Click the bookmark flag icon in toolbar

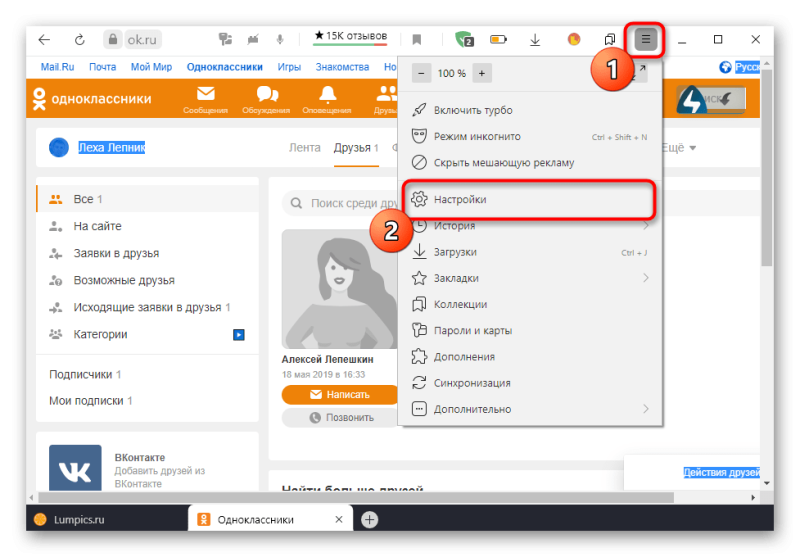point(417,39)
